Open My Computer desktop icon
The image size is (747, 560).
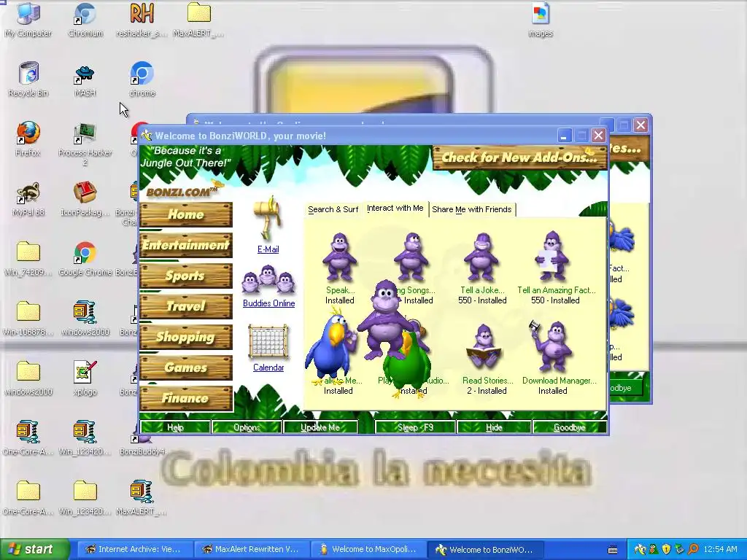(28, 20)
